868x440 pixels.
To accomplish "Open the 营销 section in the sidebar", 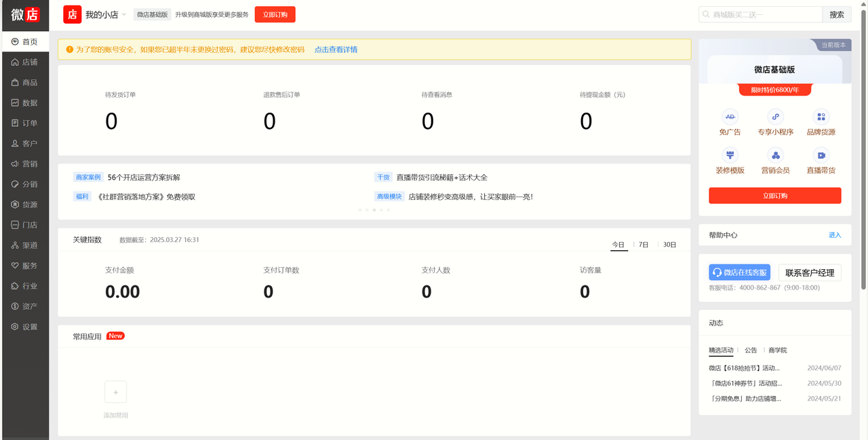I will pyautogui.click(x=24, y=163).
